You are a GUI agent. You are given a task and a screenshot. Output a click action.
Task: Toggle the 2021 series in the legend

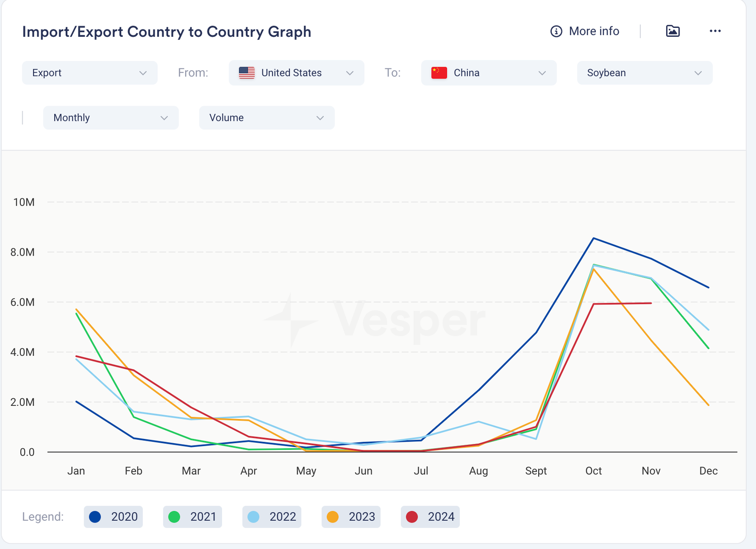193,517
